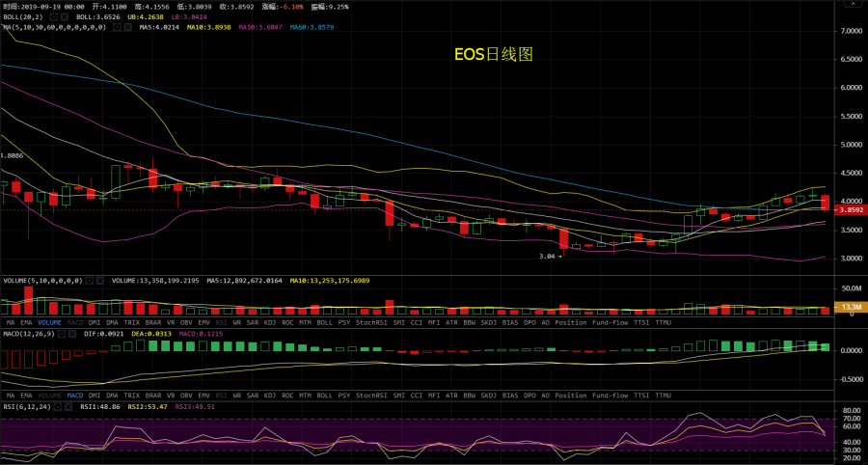This screenshot has height=465, width=868.
Task: Close the MACD(12,26,9) sub-chart panel
Action: pyautogui.click(x=73, y=334)
